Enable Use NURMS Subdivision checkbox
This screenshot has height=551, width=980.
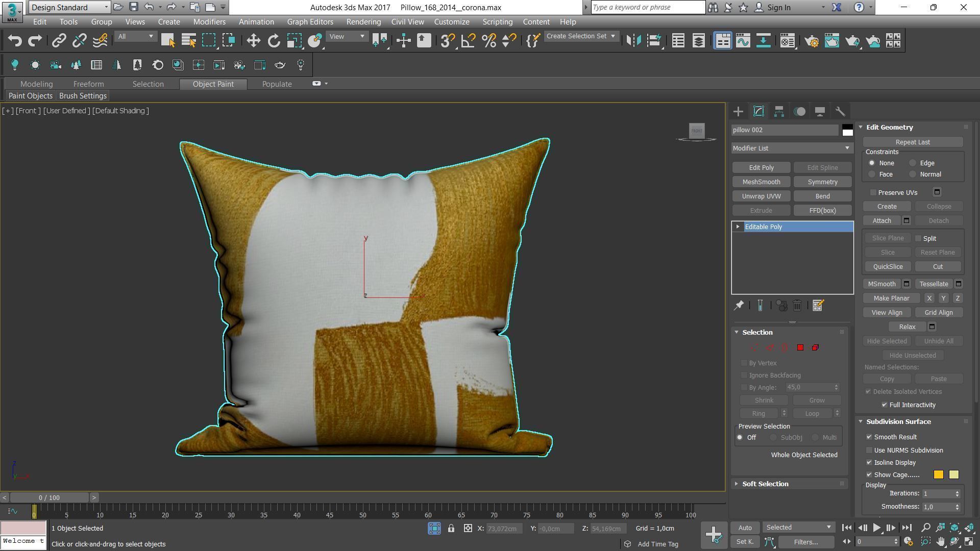869,450
